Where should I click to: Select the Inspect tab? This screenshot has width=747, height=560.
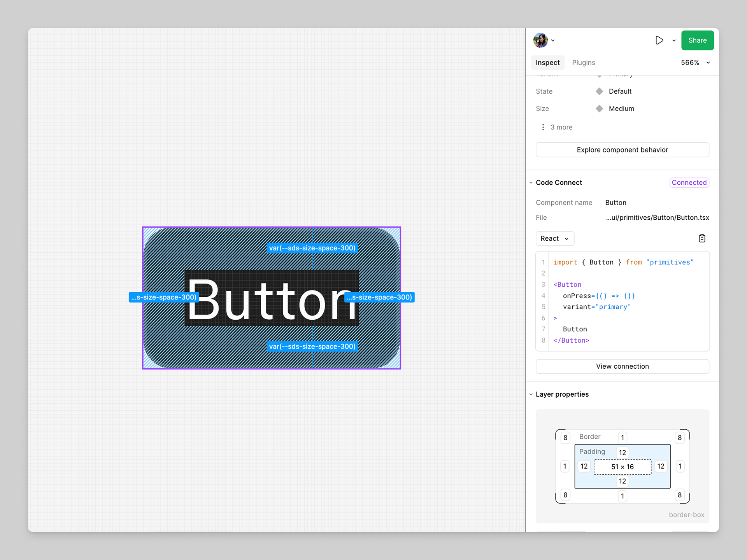click(x=547, y=63)
